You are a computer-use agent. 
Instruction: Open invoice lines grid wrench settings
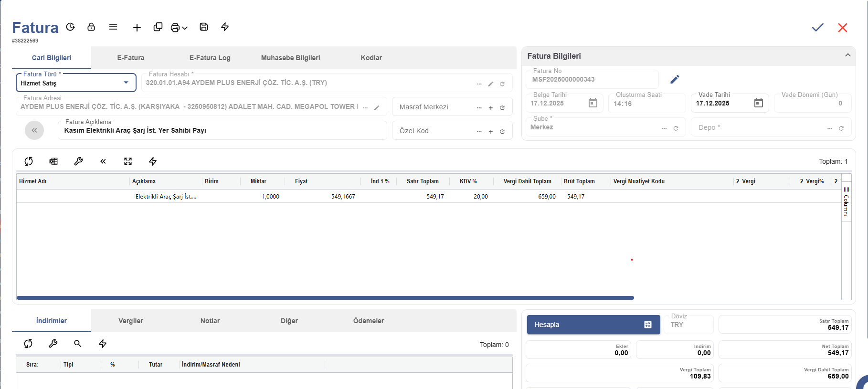pyautogui.click(x=78, y=161)
